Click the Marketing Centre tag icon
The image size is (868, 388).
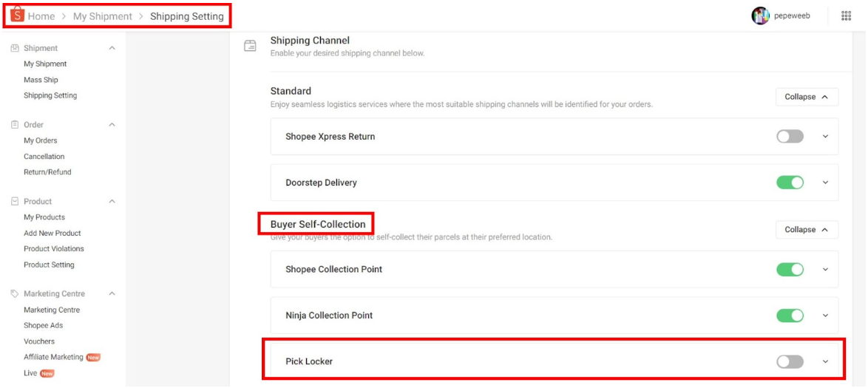click(14, 294)
